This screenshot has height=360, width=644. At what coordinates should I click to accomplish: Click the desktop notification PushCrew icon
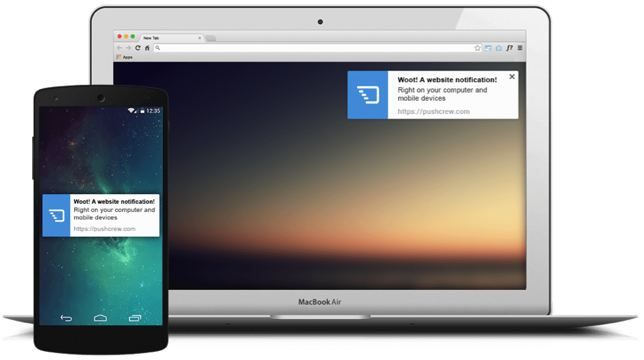pos(367,95)
